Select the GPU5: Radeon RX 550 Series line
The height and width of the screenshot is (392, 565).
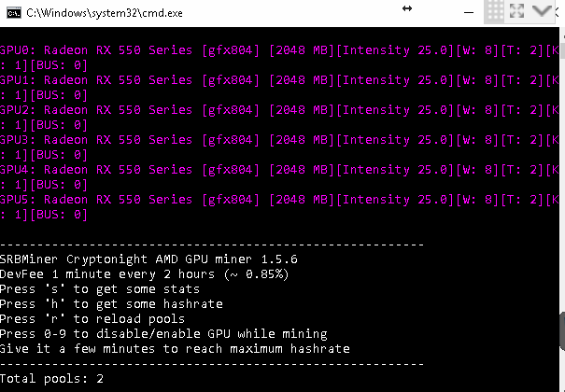click(x=279, y=200)
